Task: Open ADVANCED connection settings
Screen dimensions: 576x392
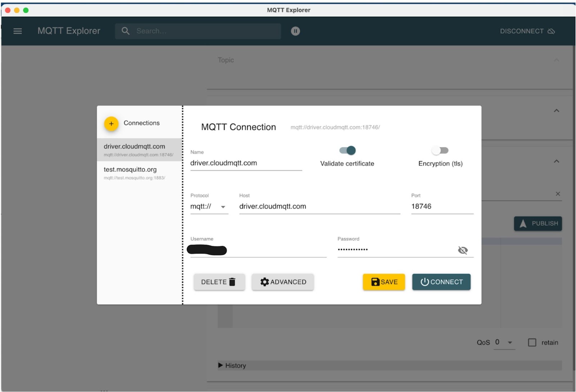Action: 283,282
